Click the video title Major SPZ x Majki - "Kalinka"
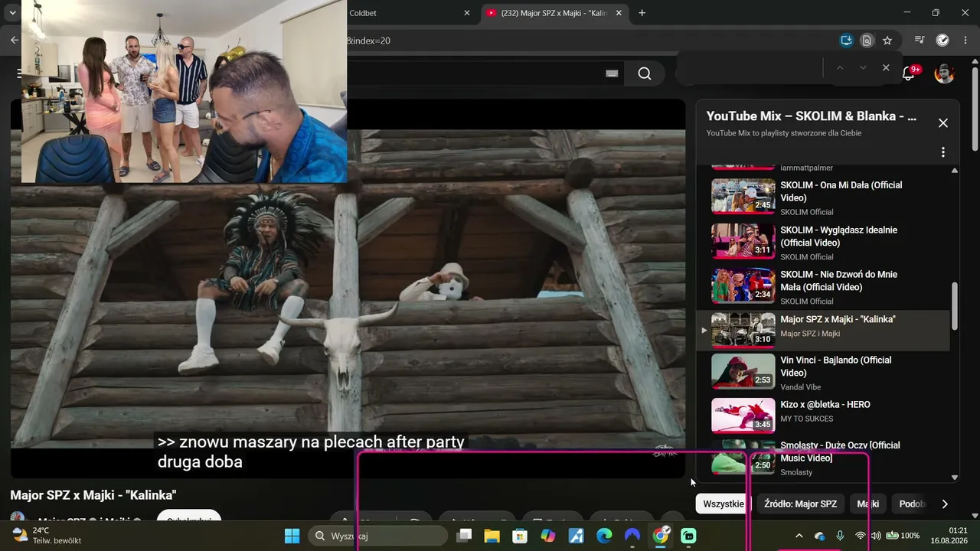This screenshot has height=551, width=980. [x=93, y=495]
